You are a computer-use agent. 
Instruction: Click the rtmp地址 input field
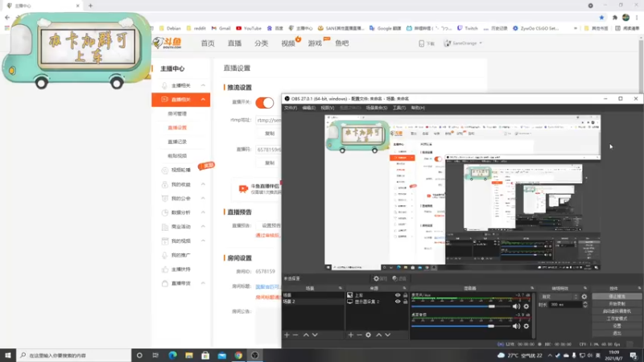pyautogui.click(x=269, y=120)
